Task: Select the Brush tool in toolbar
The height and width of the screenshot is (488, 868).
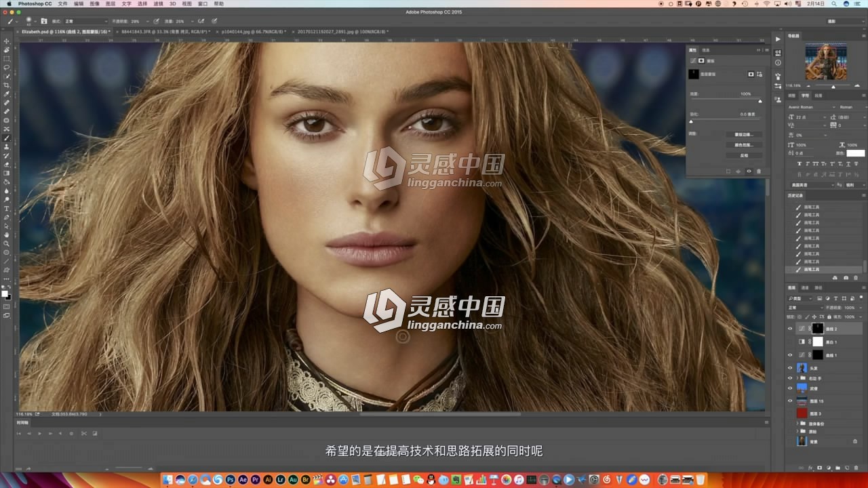Action: coord(7,138)
